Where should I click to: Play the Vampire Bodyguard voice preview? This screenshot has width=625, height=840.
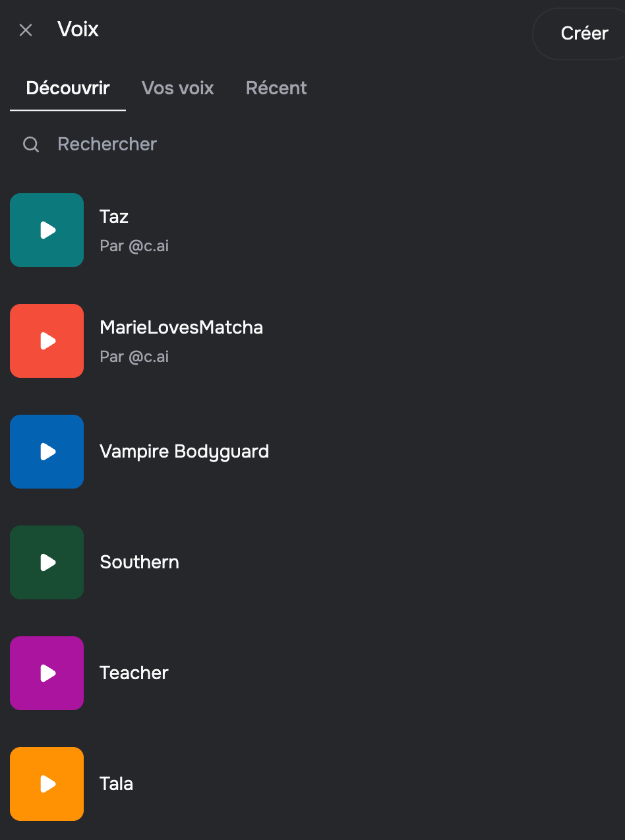click(x=47, y=452)
